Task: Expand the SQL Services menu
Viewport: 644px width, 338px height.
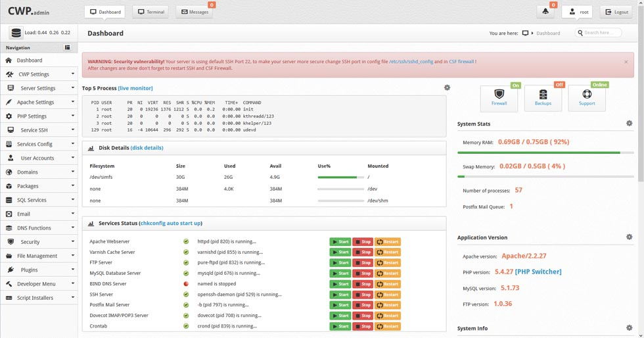Action: click(x=39, y=200)
